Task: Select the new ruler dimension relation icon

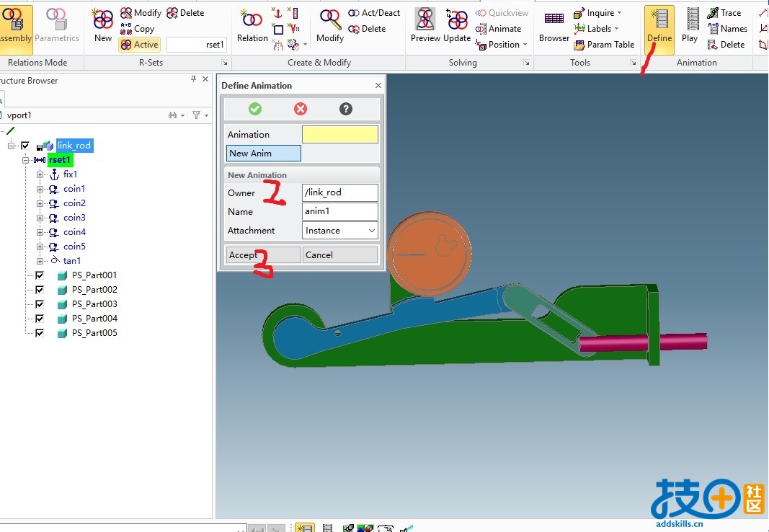Action: [293, 13]
